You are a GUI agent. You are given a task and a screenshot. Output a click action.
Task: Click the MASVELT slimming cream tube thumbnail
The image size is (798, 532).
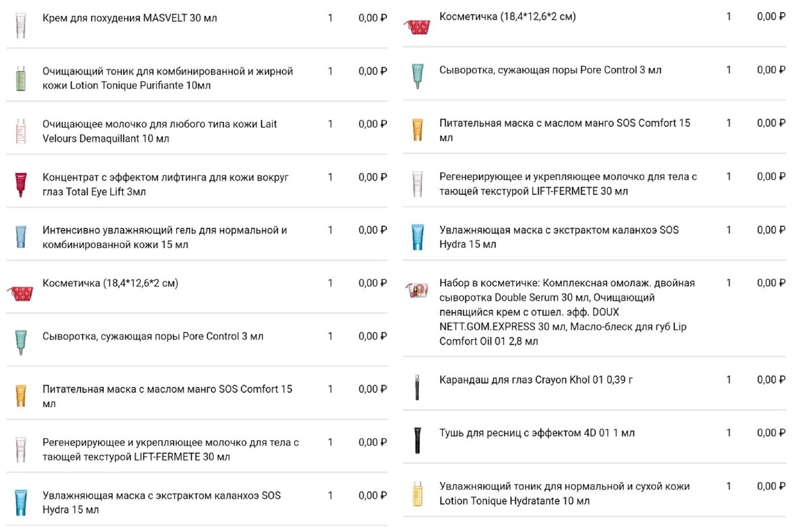(21, 25)
